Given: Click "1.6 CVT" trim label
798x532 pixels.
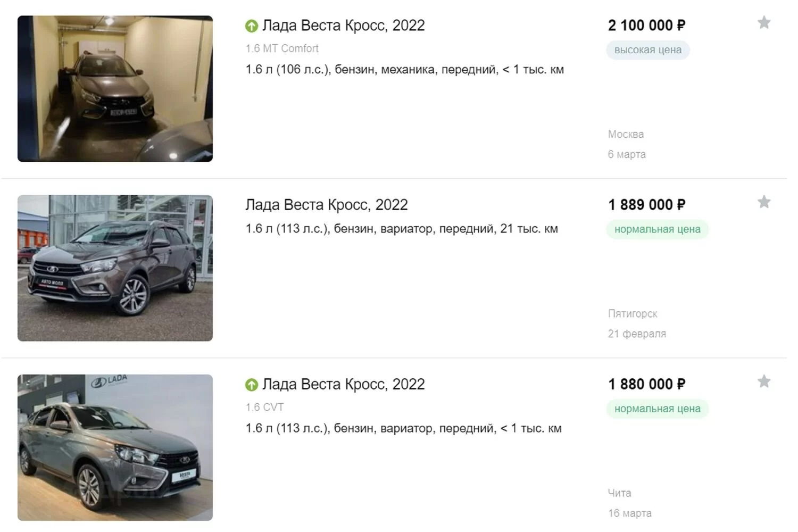Looking at the screenshot, I should coord(264,408).
